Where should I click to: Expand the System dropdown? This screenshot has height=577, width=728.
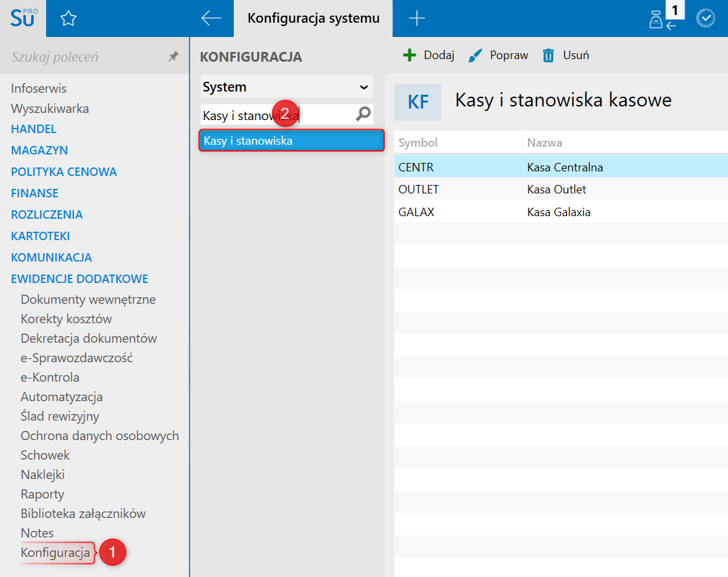(x=286, y=87)
